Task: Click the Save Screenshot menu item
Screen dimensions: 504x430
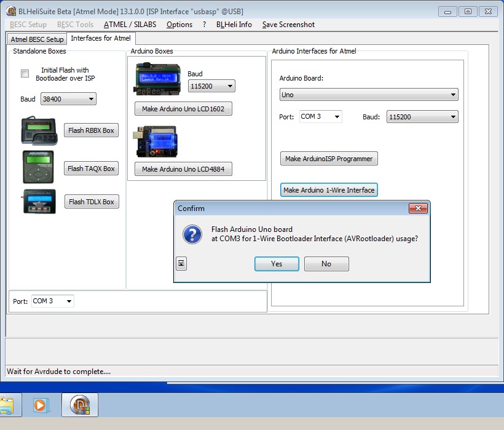Action: [x=288, y=25]
